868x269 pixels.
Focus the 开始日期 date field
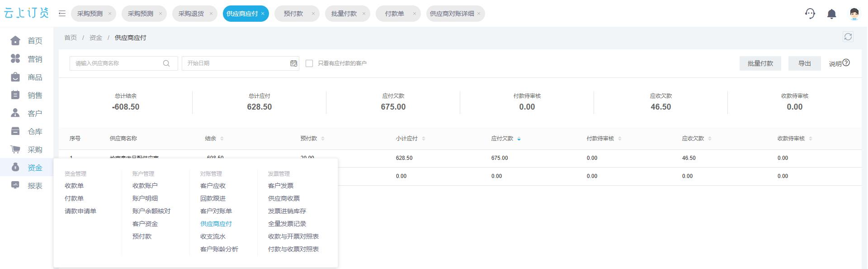click(x=241, y=63)
